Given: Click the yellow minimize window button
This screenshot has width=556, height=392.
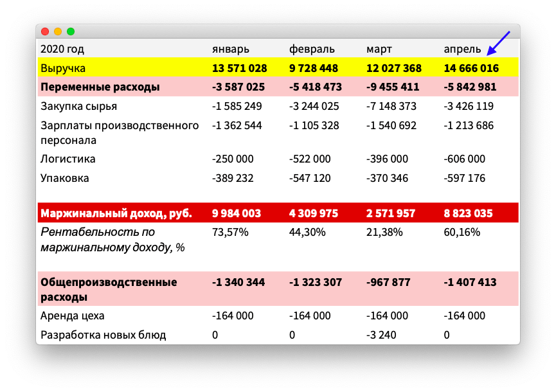Looking at the screenshot, I should (x=58, y=31).
